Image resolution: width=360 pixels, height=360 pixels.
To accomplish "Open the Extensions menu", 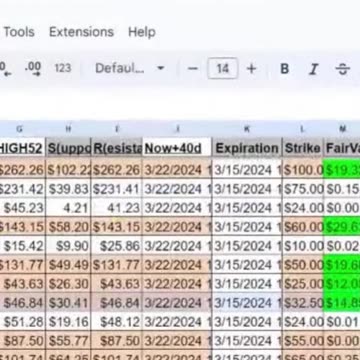I will 81,32.
